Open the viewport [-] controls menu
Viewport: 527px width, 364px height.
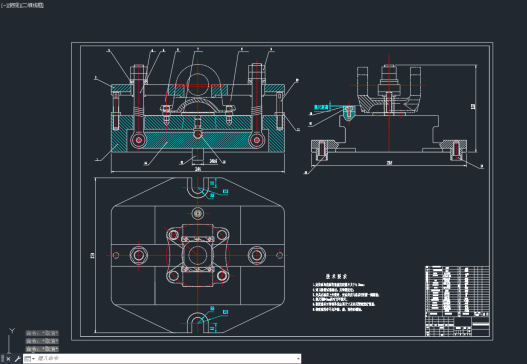coord(3,5)
